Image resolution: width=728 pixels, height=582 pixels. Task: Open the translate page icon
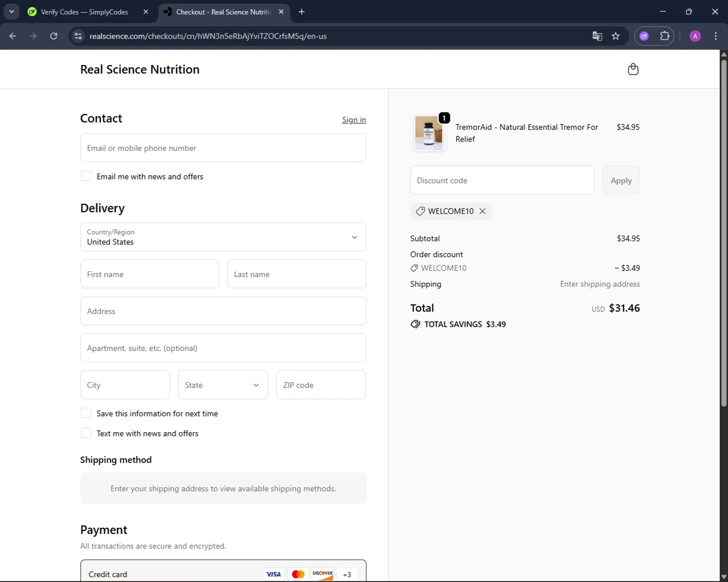pos(597,36)
